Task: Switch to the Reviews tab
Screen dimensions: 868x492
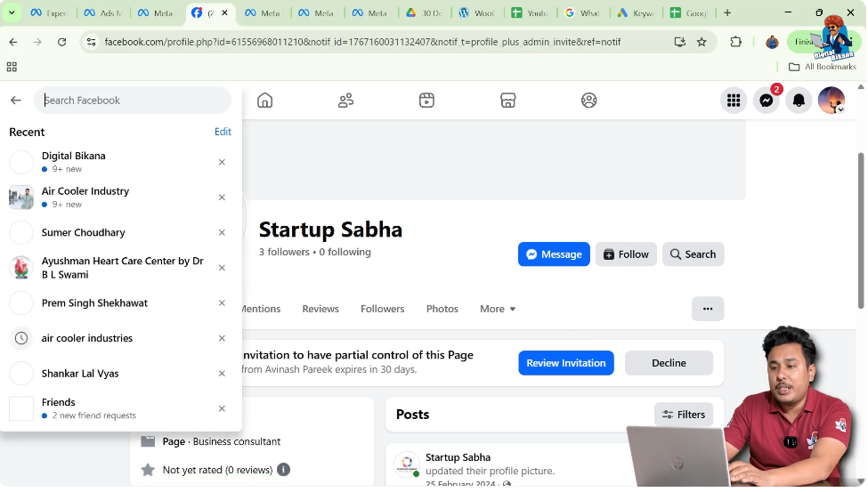Action: click(320, 310)
